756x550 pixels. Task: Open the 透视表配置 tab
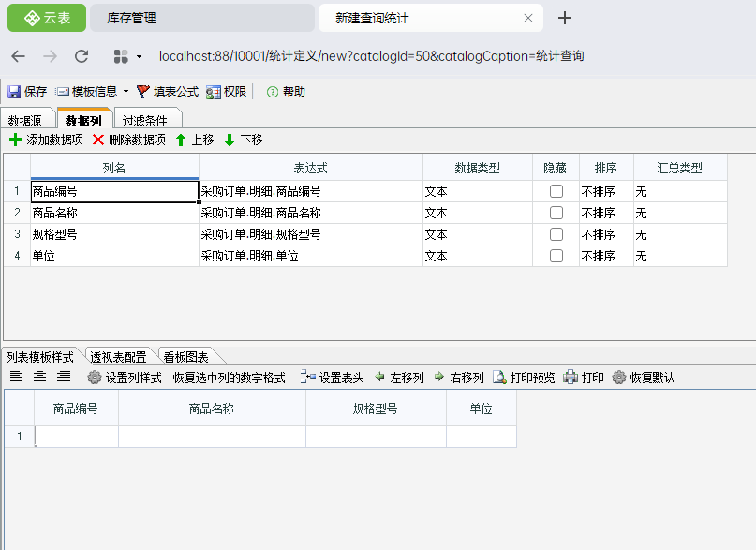click(x=118, y=357)
